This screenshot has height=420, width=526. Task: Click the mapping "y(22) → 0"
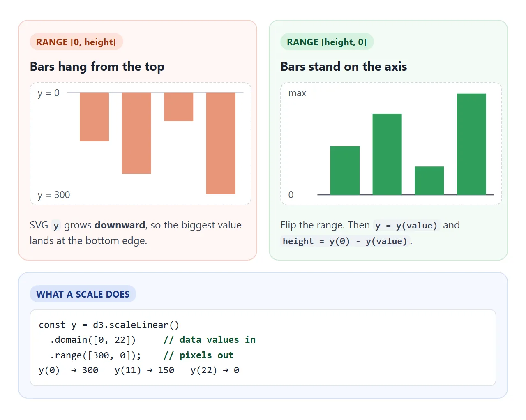215,370
